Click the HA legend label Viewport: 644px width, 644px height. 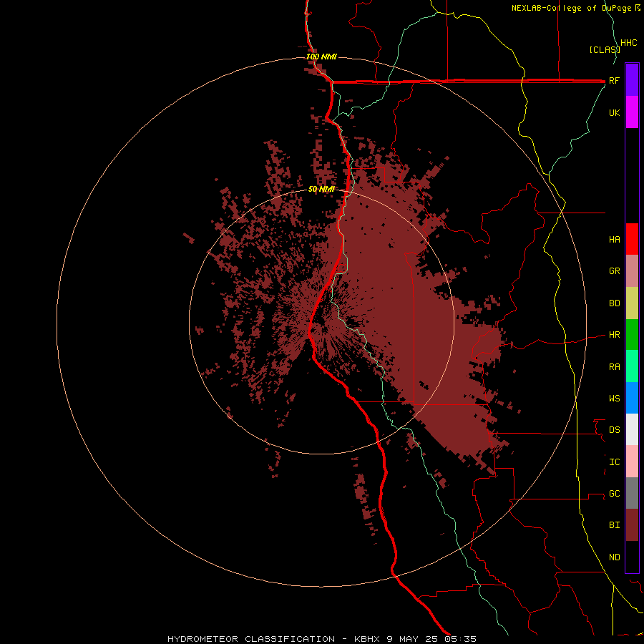pyautogui.click(x=615, y=240)
